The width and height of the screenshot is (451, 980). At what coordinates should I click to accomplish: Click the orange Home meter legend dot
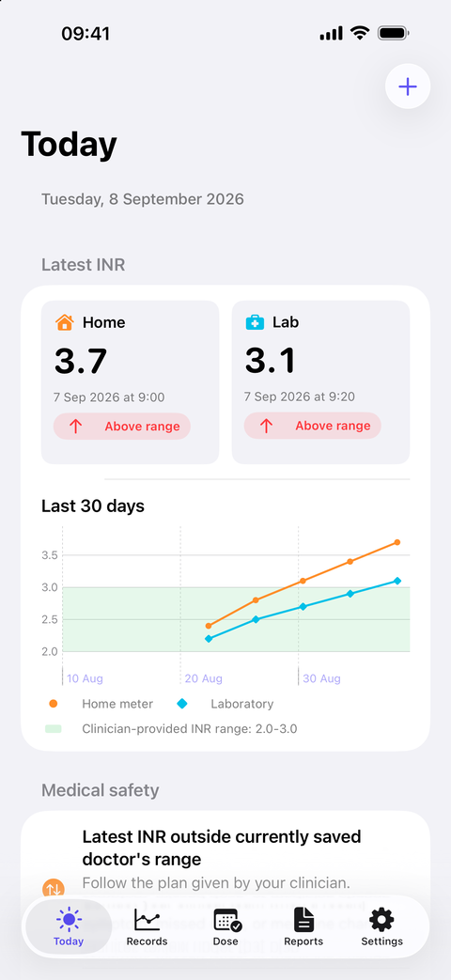click(x=54, y=704)
